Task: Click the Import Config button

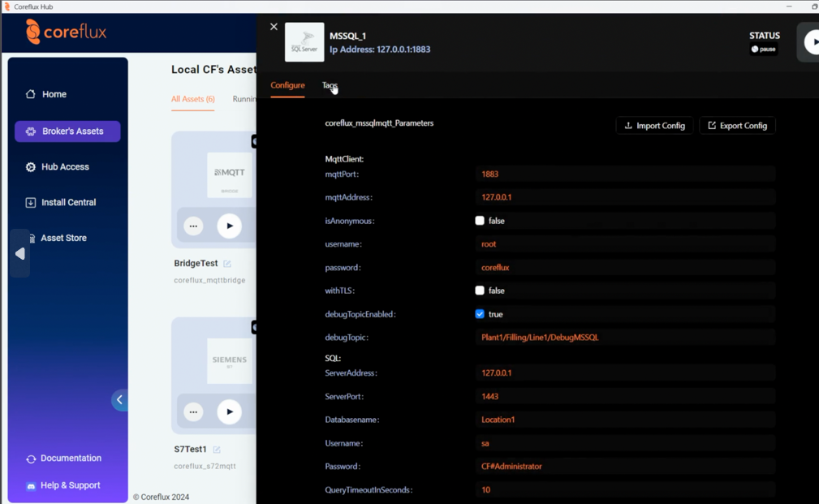Action: tap(654, 126)
